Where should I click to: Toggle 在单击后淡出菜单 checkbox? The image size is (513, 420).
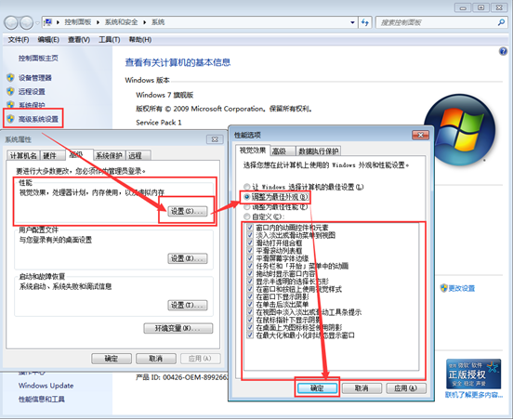point(250,304)
